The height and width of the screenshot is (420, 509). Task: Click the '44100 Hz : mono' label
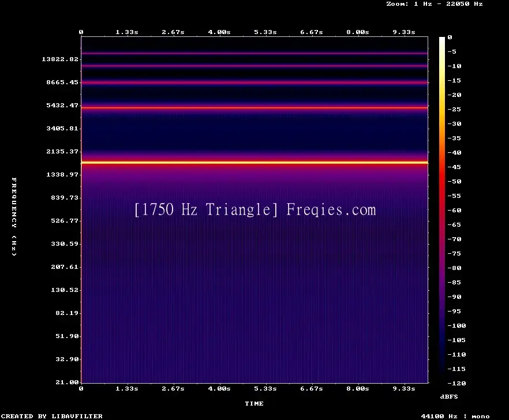[x=455, y=416]
